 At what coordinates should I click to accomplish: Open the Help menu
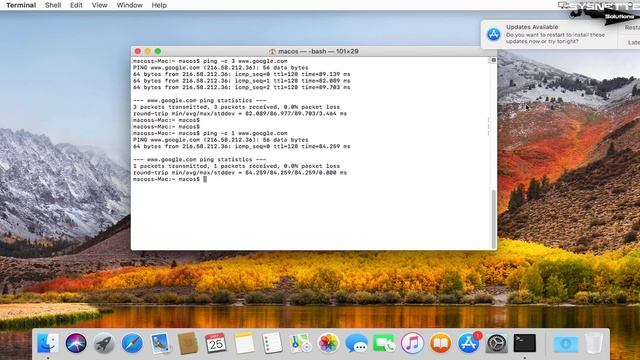pyautogui.click(x=159, y=5)
